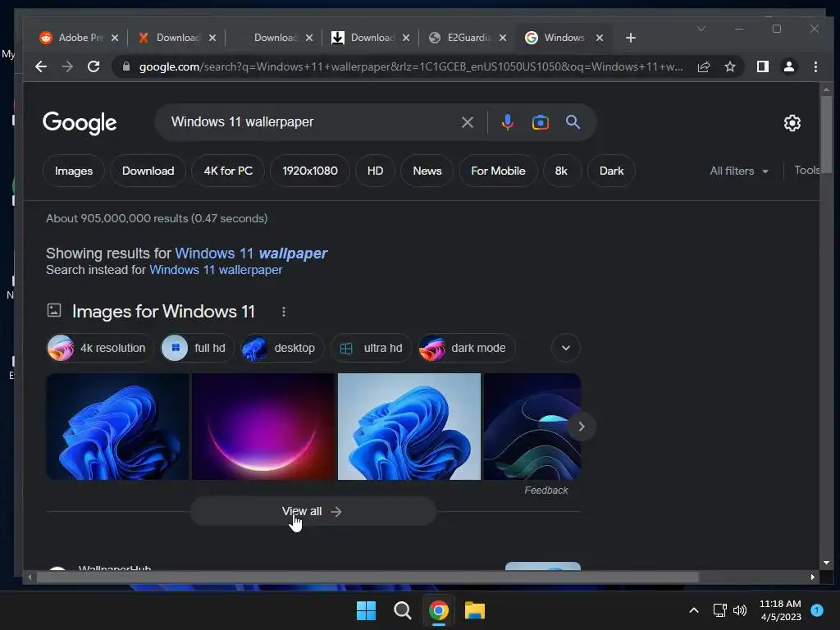This screenshot has height=630, width=840.
Task: Select the Dark filter chip
Action: (x=611, y=171)
